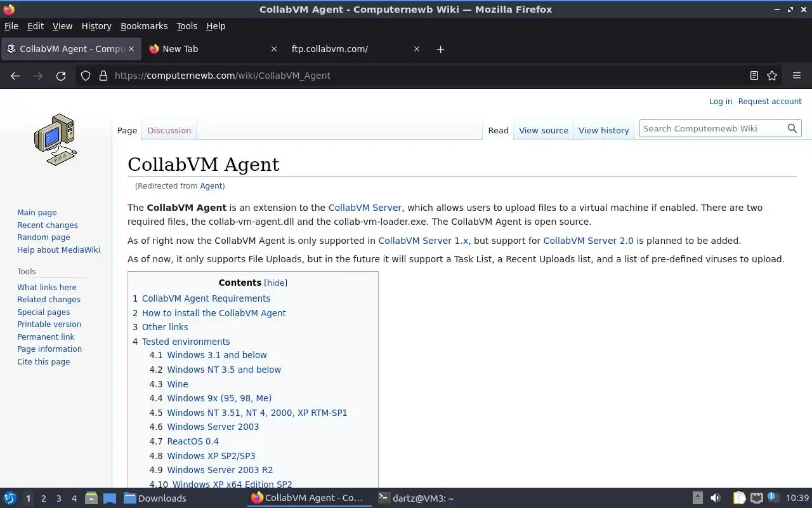The height and width of the screenshot is (508, 812).
Task: Close the ftp.collabvm.com tab
Action: (x=417, y=49)
